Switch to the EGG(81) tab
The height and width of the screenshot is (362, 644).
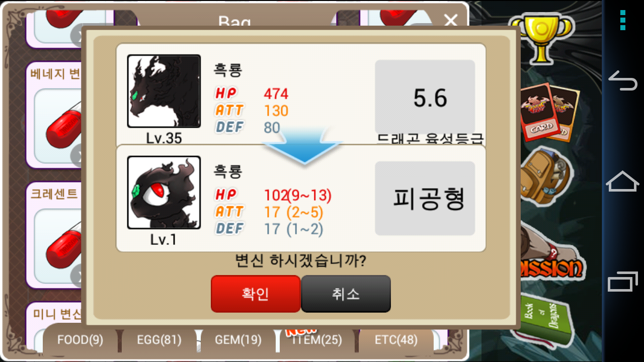click(x=159, y=340)
